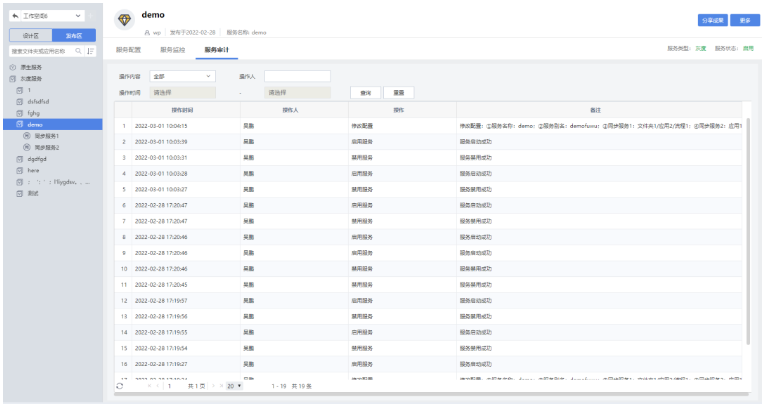Image resolution: width=766 pixels, height=409 pixels.
Task: Click the 分享成果 button
Action: coord(711,19)
